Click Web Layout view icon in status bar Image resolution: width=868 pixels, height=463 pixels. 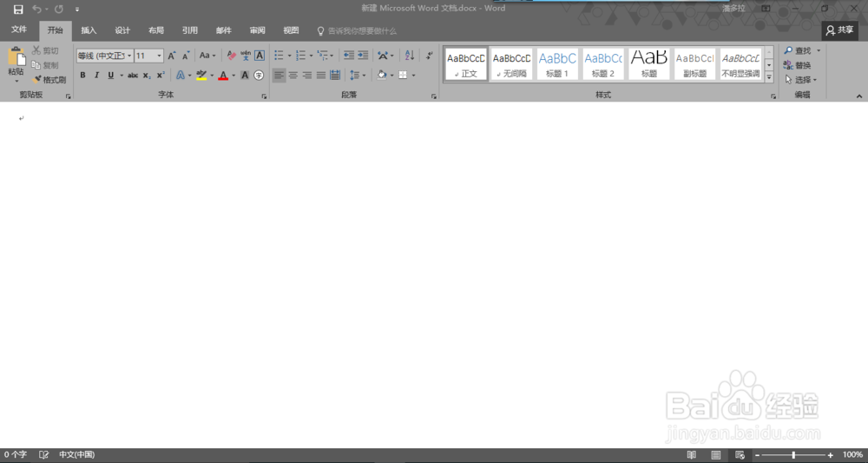click(740, 454)
